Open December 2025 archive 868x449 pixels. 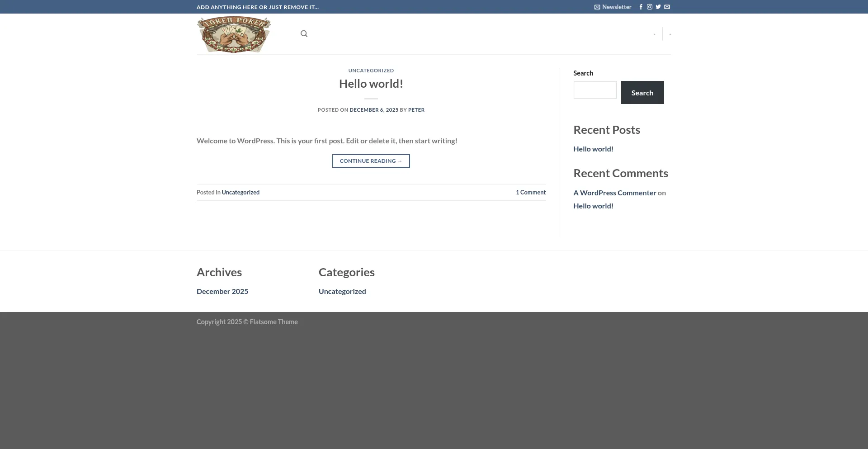pos(222,291)
